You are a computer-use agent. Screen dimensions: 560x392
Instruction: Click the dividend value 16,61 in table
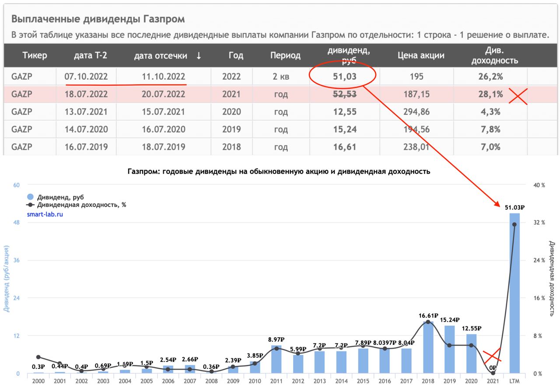point(344,147)
